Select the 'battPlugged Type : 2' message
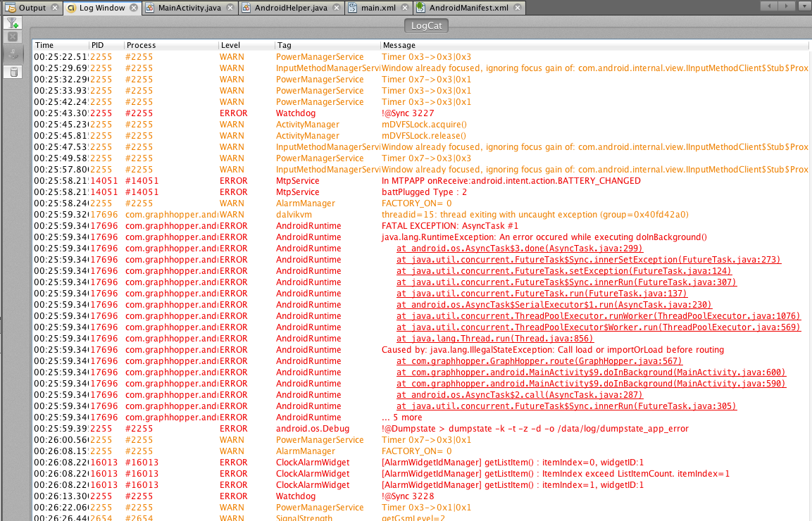The width and height of the screenshot is (812, 521). click(x=424, y=192)
